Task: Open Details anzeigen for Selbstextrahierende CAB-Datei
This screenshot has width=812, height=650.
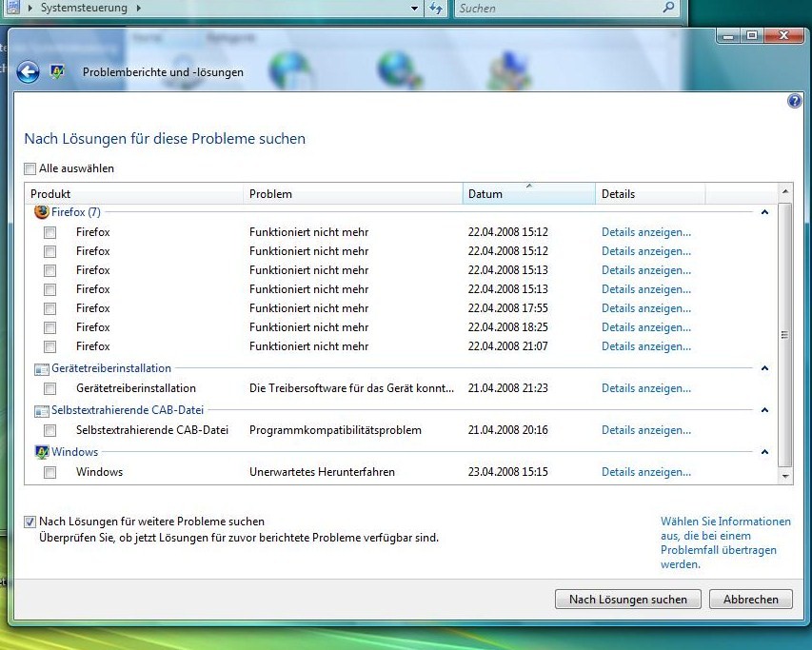Action: tap(645, 430)
